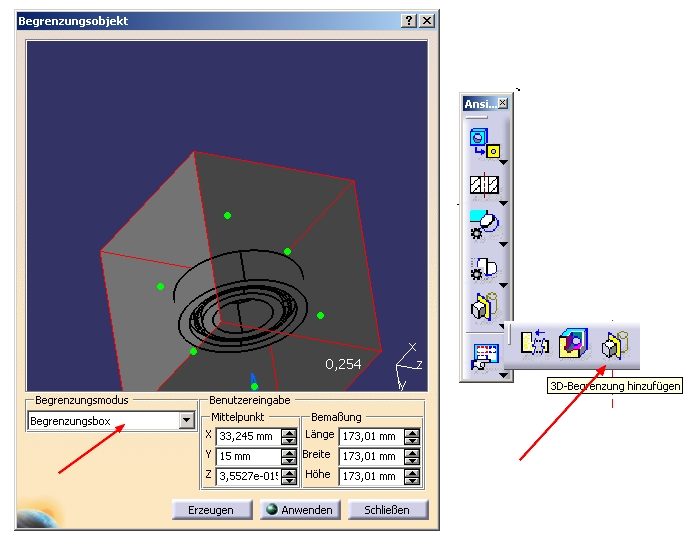Viewport: 693px width, 539px height.
Task: Open the Begrenzungsmodus combo box arrow
Action: [187, 420]
